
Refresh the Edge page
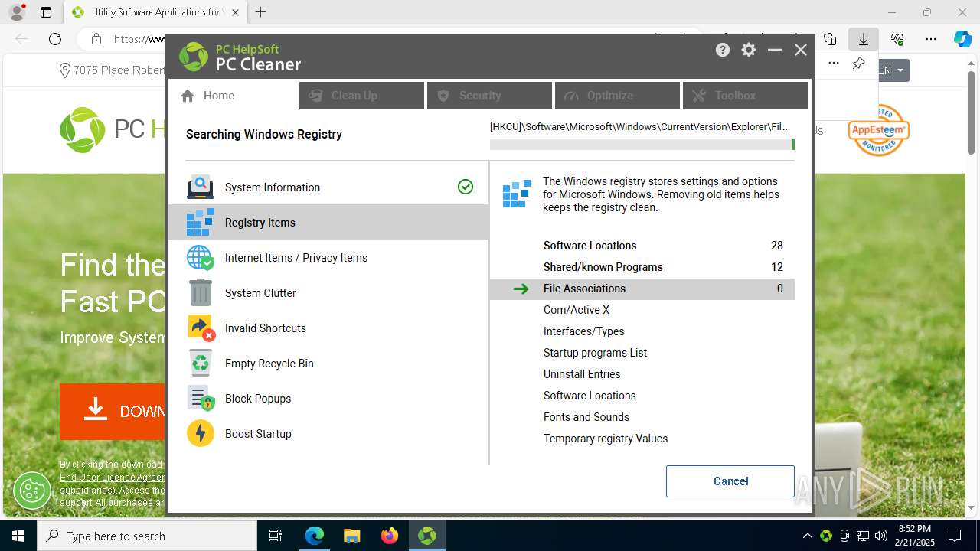tap(55, 39)
